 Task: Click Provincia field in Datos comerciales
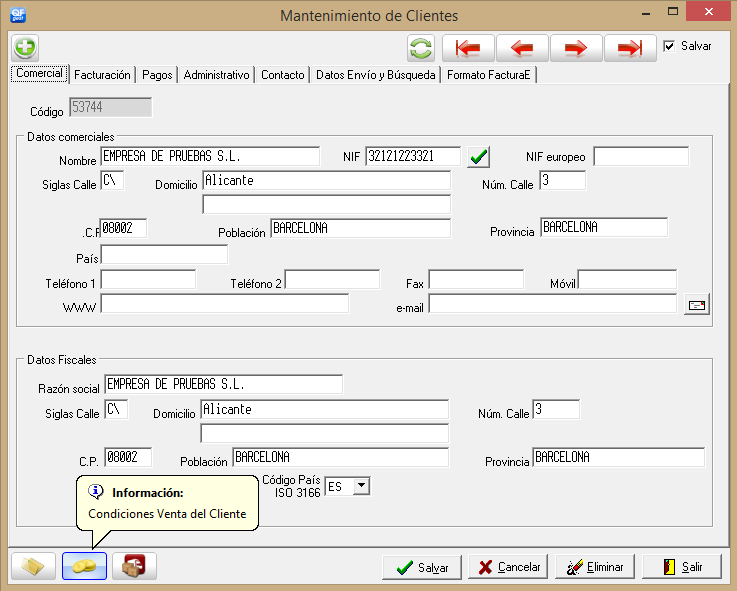tap(604, 228)
